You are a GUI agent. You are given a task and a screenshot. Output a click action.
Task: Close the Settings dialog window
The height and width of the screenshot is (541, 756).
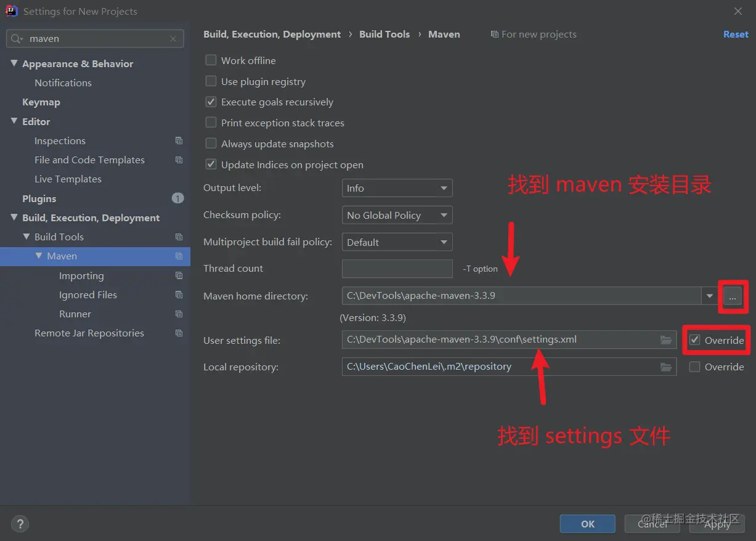click(738, 11)
